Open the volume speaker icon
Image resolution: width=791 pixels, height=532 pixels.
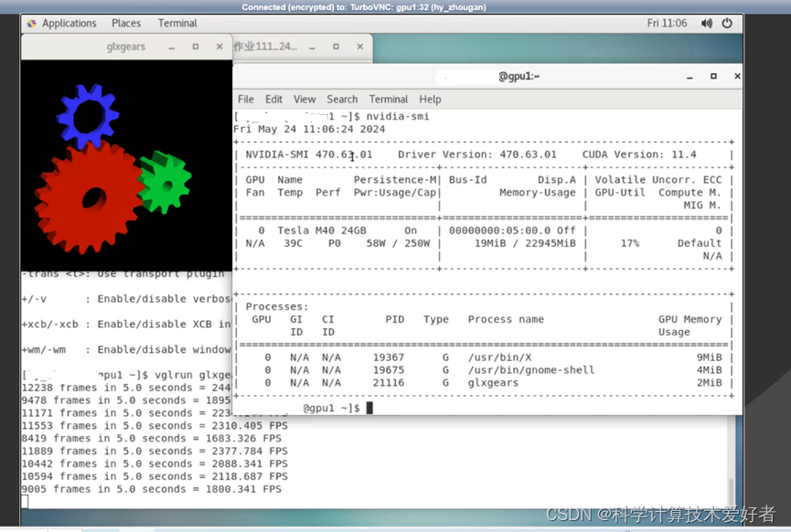coord(707,23)
